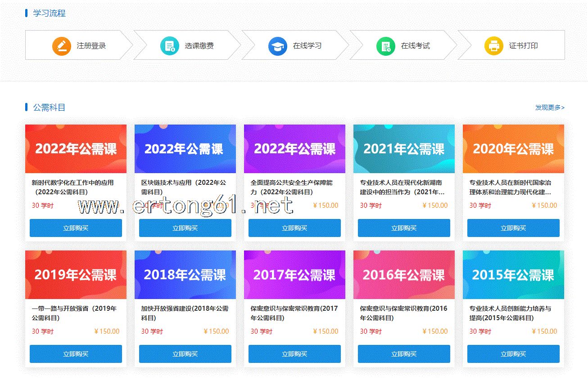The width and height of the screenshot is (588, 380).
Task: Click the 2015年公需课 teal banner
Action: [x=513, y=275]
